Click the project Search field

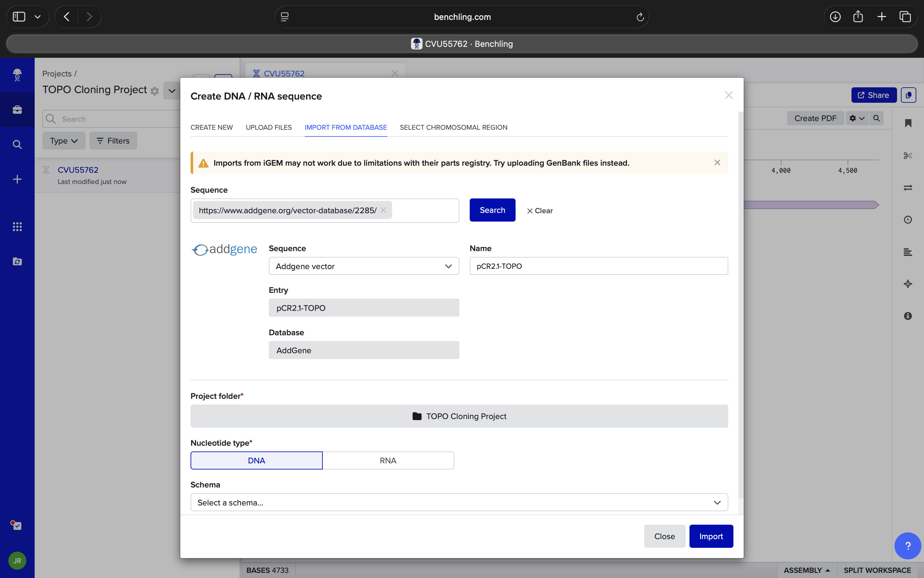111,119
